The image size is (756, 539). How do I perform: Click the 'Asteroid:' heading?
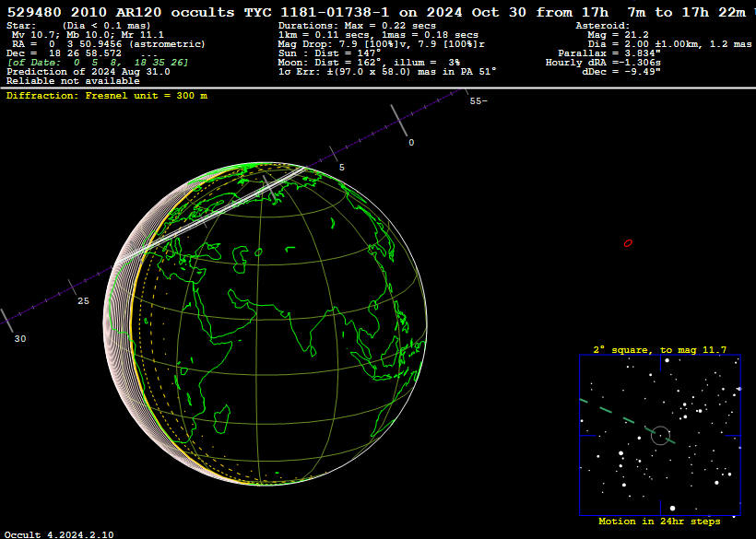click(603, 26)
